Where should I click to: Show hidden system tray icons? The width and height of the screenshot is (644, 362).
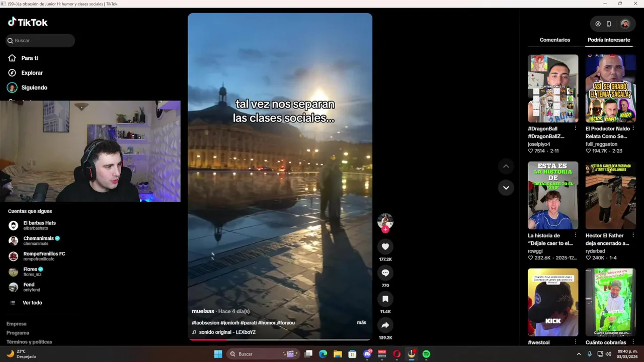pyautogui.click(x=579, y=354)
